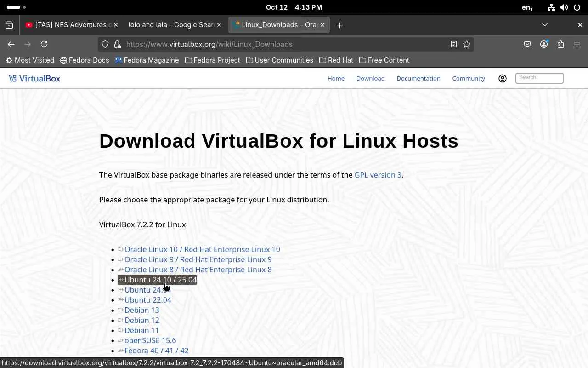This screenshot has width=588, height=368.
Task: Reload the current page
Action: tap(44, 44)
